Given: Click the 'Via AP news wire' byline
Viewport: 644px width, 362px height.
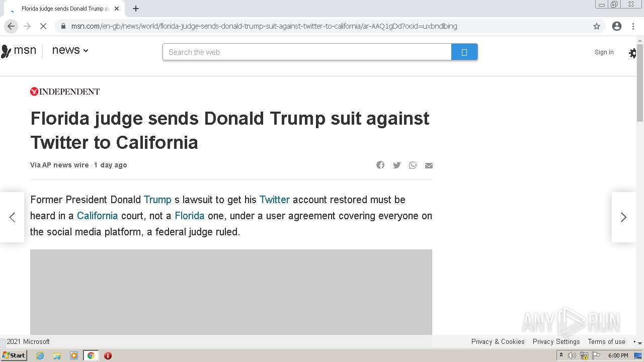Looking at the screenshot, I should click(x=59, y=165).
